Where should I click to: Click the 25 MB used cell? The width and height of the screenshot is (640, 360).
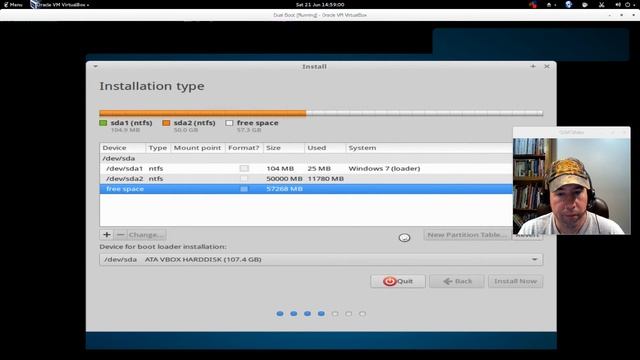tap(319, 169)
